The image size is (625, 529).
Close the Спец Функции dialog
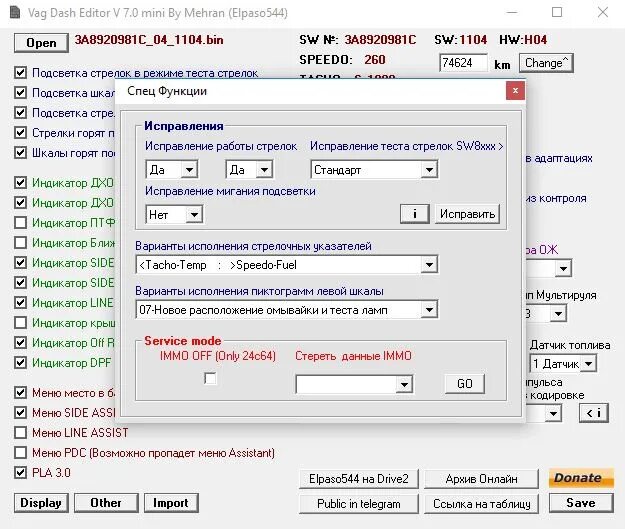coord(515,91)
